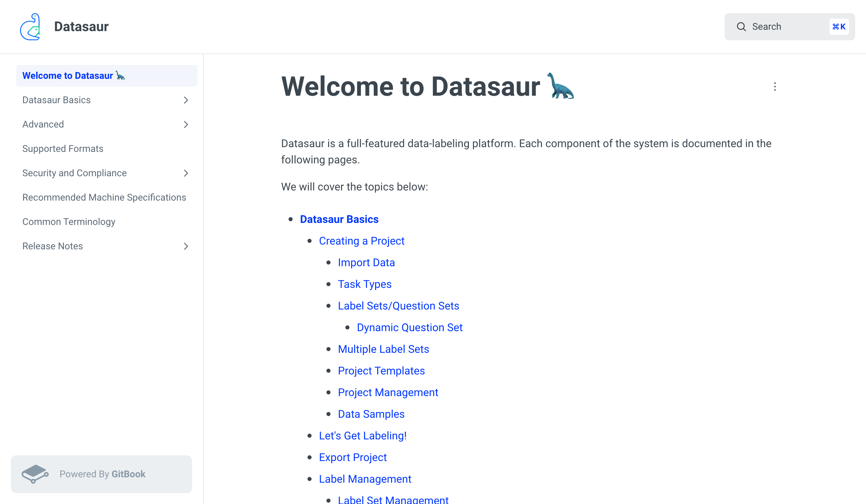Open Label Set Management link

tap(393, 500)
